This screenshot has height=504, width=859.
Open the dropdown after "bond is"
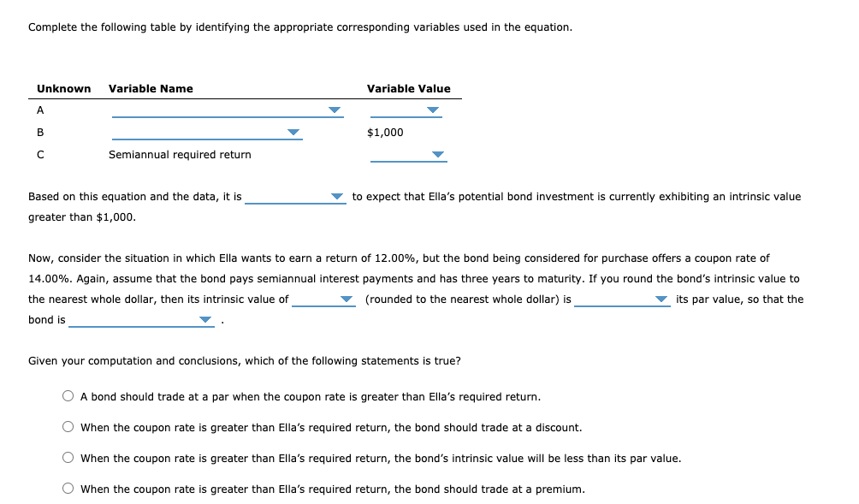point(204,319)
